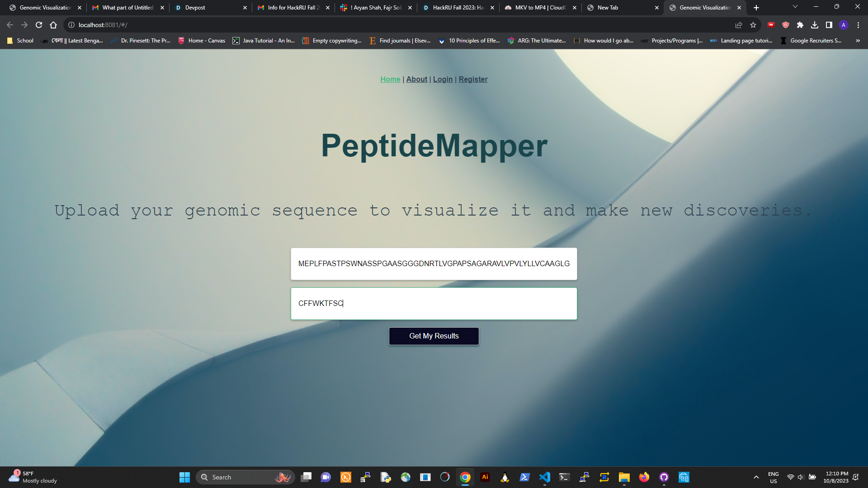Bookmark this page with the star icon
This screenshot has height=488, width=868.
click(x=753, y=25)
